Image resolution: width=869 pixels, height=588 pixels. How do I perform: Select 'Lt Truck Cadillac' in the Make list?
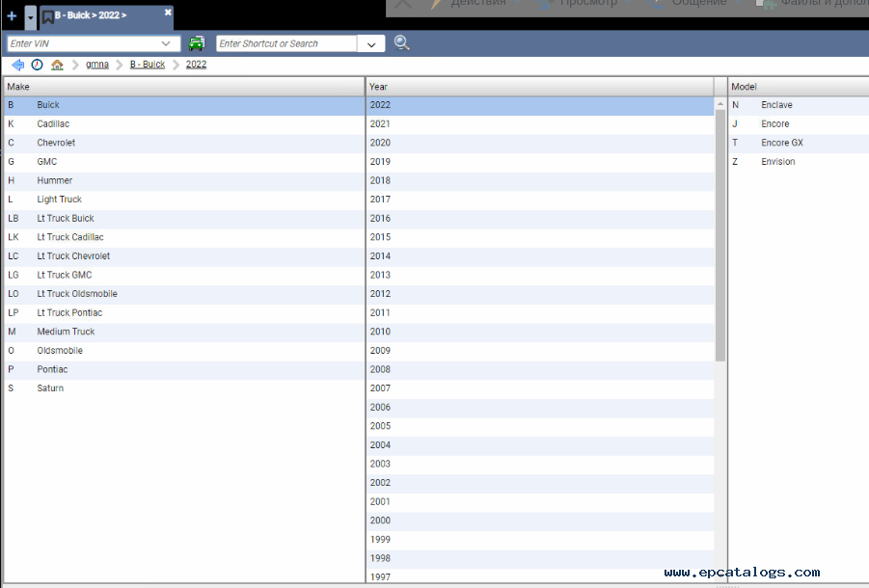(x=184, y=237)
